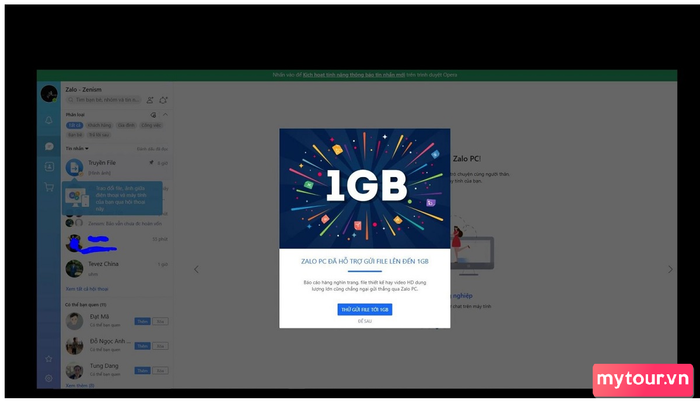This screenshot has height=405, width=700.
Task: Open the tag management icon beside Phân loại
Action: [153, 115]
